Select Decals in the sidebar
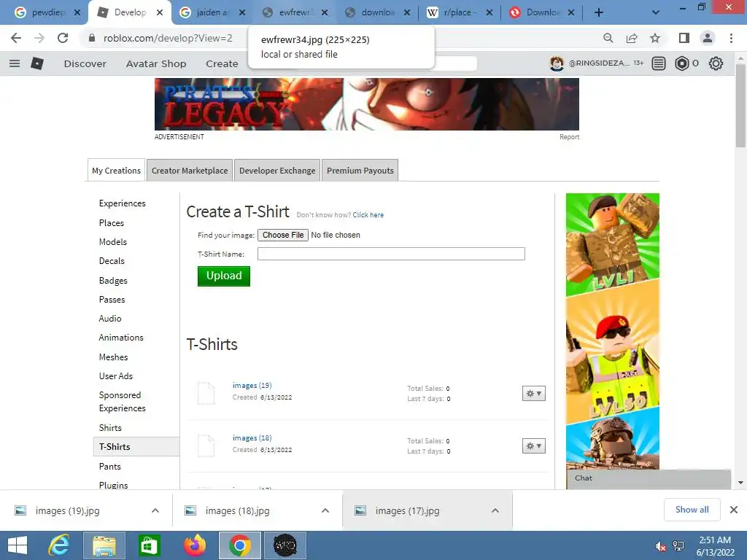Viewport: 747px width, 560px height. tap(112, 261)
